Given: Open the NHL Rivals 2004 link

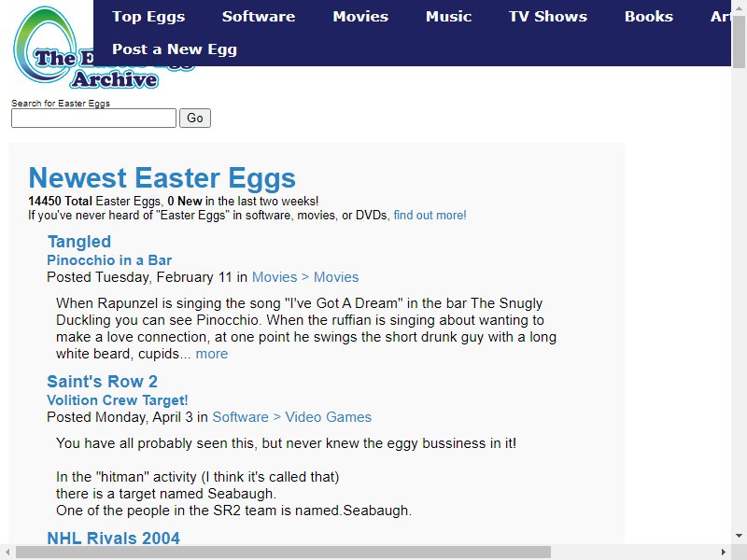Looking at the screenshot, I should click(113, 539).
